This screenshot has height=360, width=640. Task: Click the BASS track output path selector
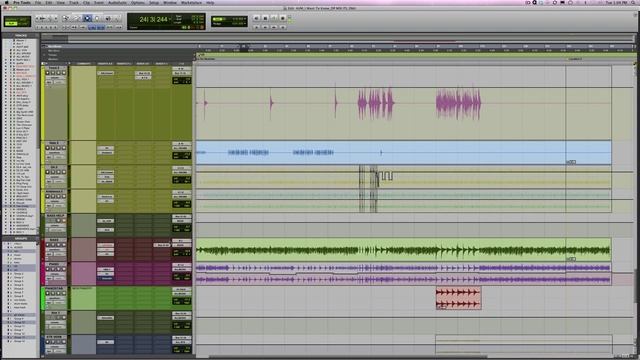[181, 245]
